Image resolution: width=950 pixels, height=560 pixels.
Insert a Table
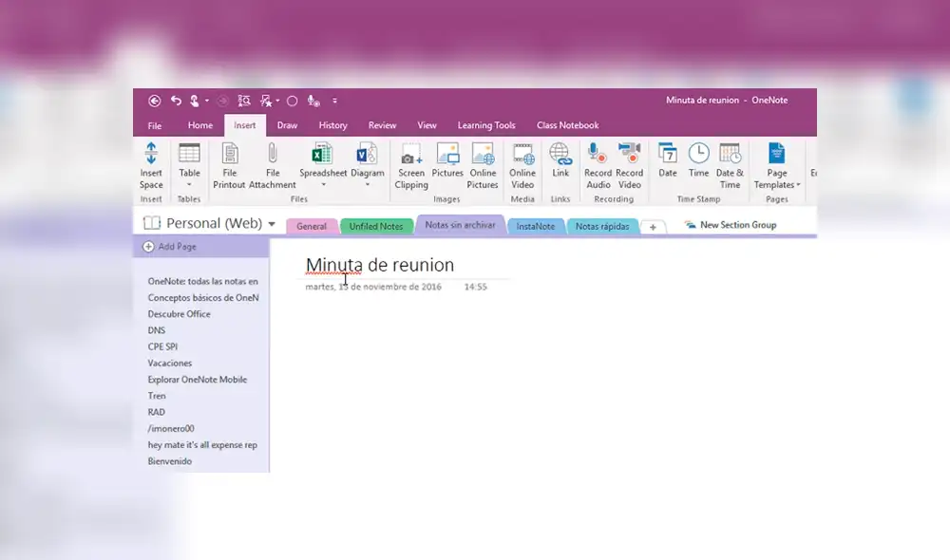(188, 161)
